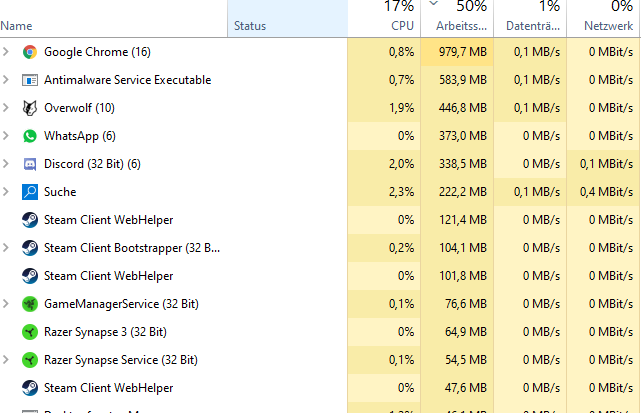641x413 pixels.
Task: Click the Name column header
Action: 114,18
